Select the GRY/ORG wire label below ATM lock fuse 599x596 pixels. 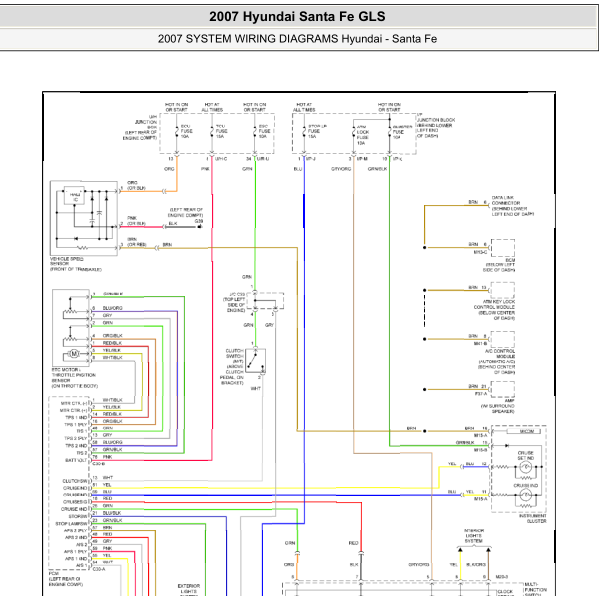[x=341, y=169]
